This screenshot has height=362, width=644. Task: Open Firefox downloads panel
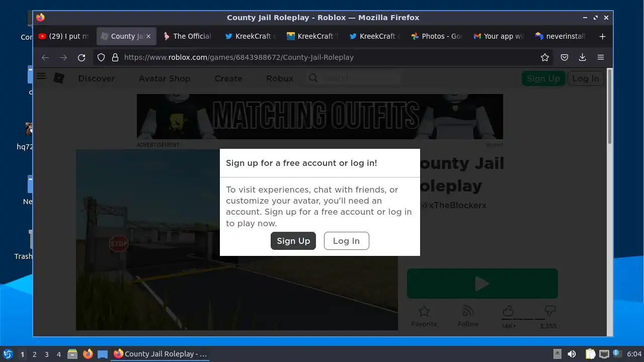[x=582, y=57]
